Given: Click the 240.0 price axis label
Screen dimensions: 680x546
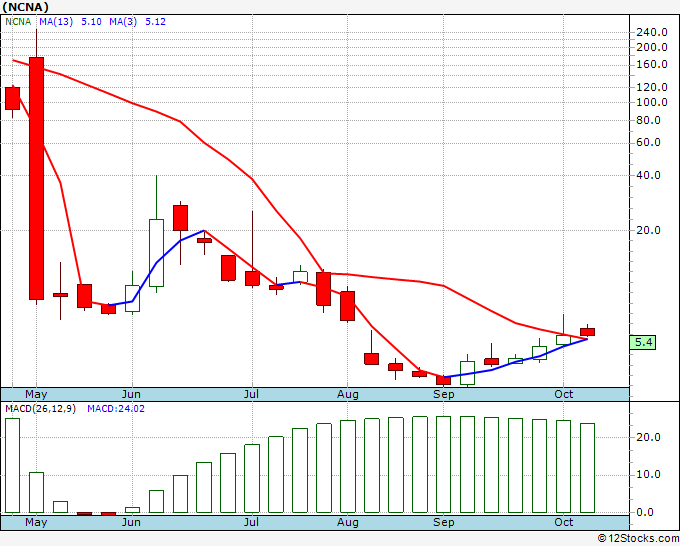Looking at the screenshot, I should pyautogui.click(x=651, y=32).
